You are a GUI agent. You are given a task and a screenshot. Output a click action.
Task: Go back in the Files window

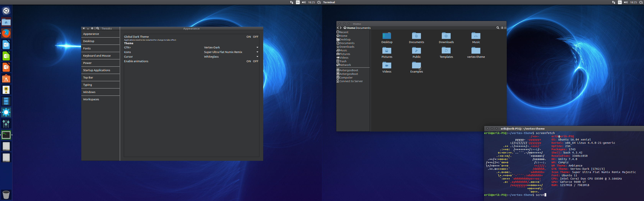point(338,28)
